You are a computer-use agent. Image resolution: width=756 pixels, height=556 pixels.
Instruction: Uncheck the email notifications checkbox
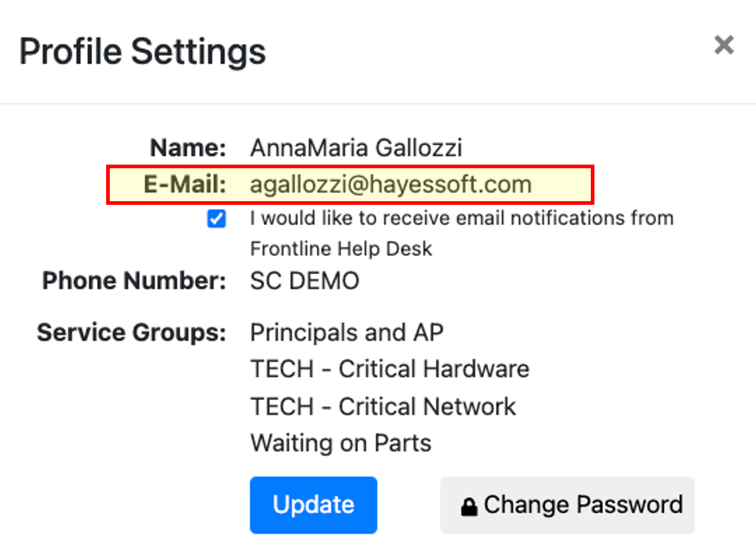tap(216, 218)
